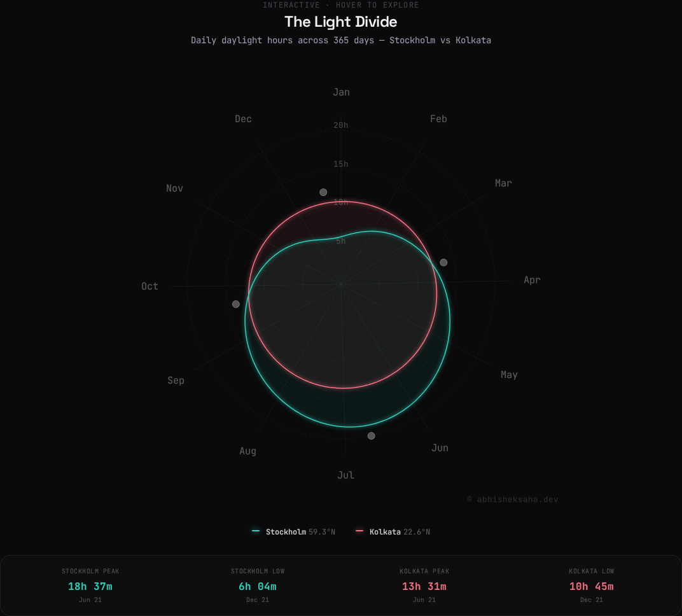The height and width of the screenshot is (616, 682).
Task: Click the Oct month label
Action: click(x=150, y=286)
